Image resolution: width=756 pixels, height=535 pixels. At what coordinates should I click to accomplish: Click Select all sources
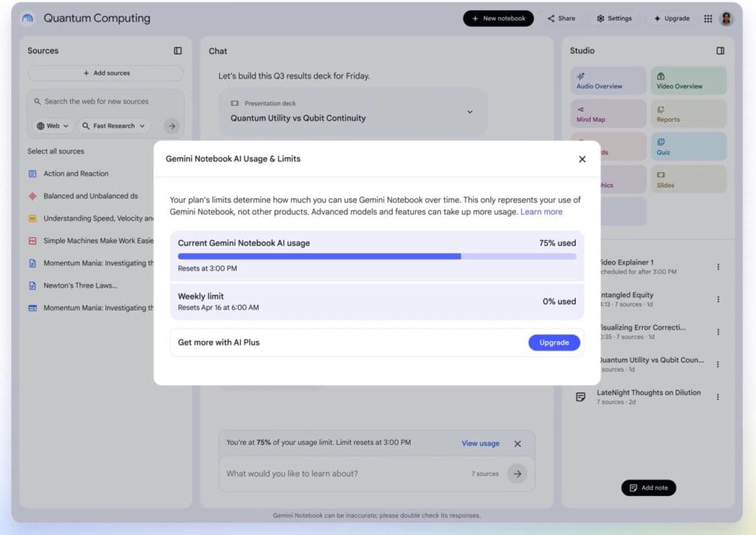point(55,151)
